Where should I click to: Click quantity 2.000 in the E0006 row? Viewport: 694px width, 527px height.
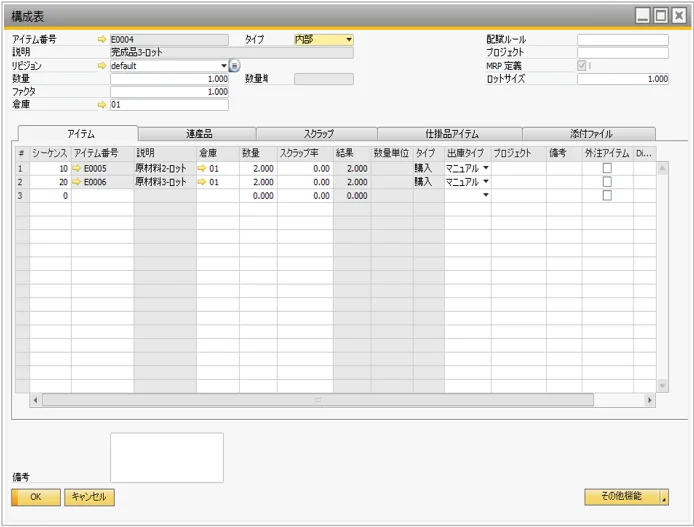258,182
